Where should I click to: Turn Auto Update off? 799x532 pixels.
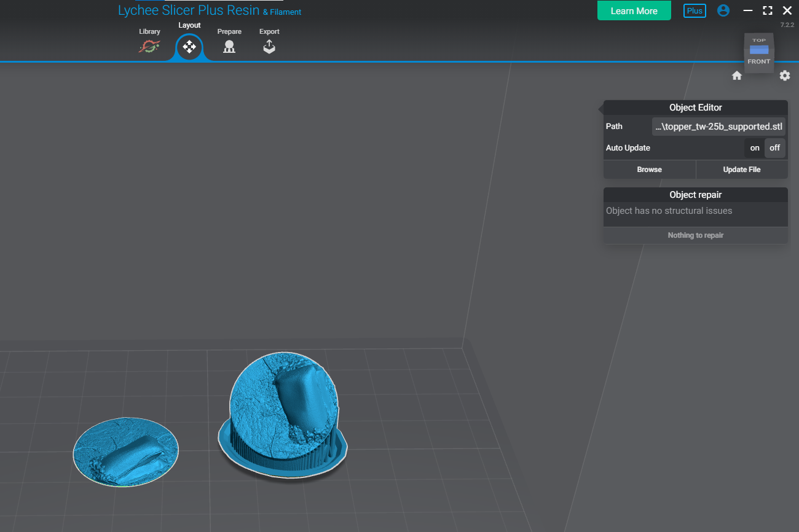[x=775, y=148]
